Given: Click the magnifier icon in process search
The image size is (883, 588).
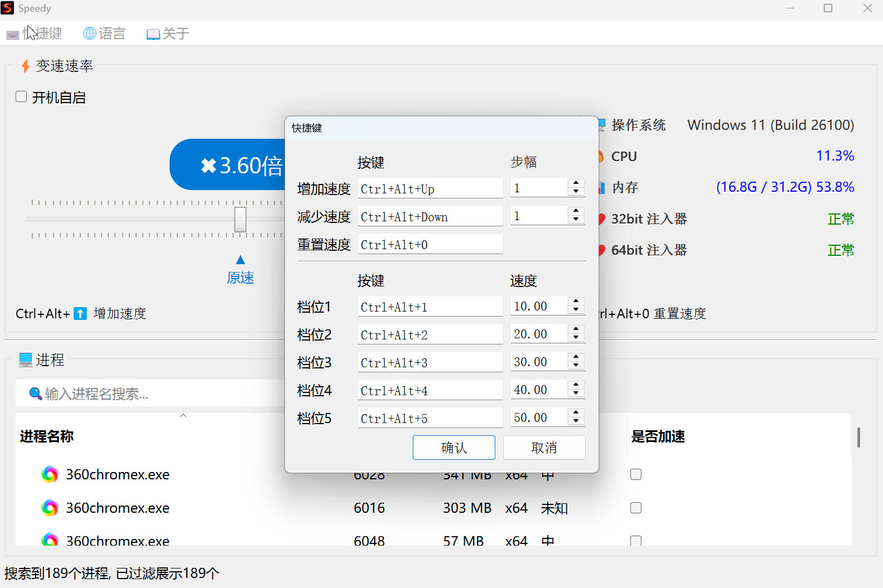Looking at the screenshot, I should pos(35,393).
